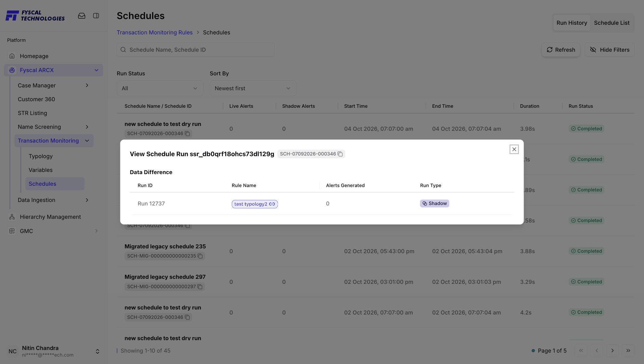Open Typology in sidebar

click(41, 156)
